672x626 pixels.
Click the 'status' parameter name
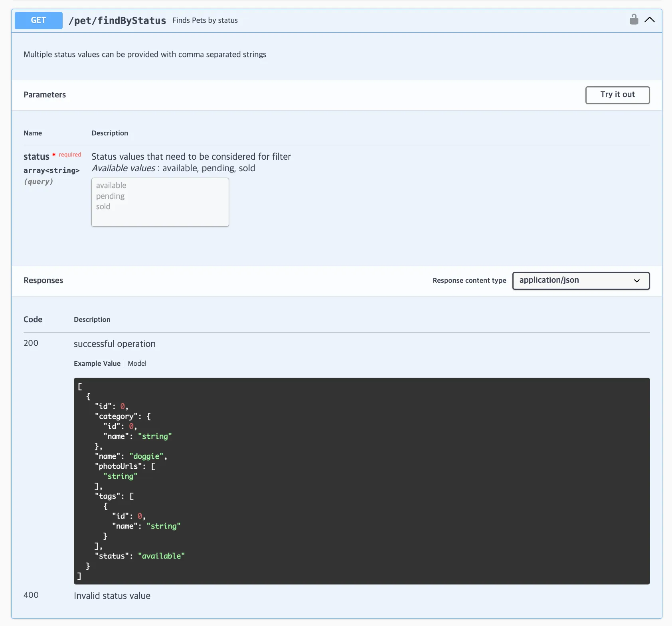(x=36, y=156)
